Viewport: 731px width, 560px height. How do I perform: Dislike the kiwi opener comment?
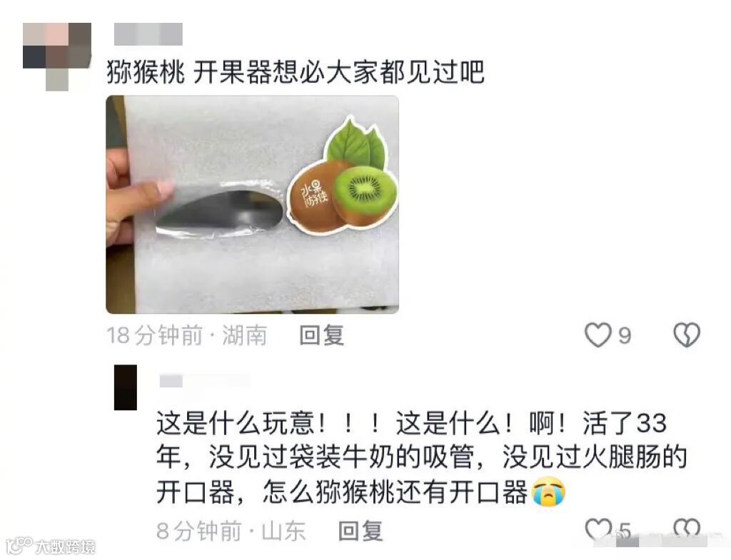(x=687, y=335)
